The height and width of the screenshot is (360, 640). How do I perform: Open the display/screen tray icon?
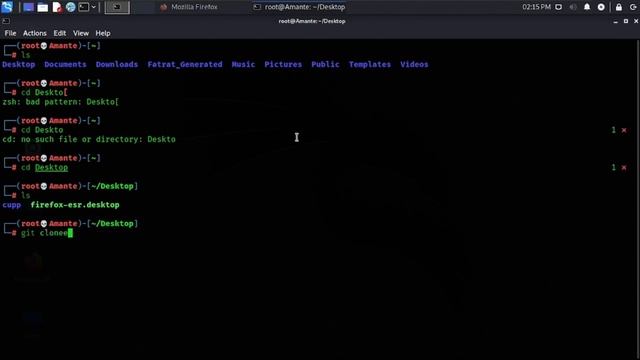click(558, 7)
